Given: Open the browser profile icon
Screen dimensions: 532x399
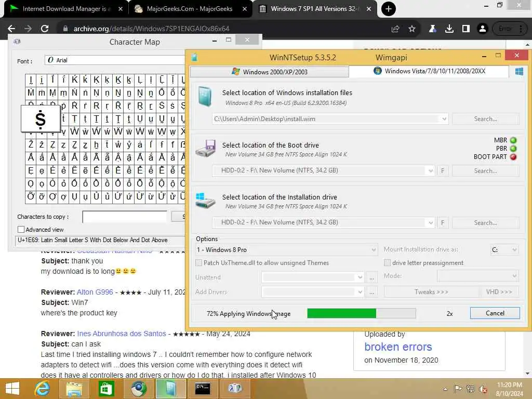Looking at the screenshot, I should coord(482,29).
